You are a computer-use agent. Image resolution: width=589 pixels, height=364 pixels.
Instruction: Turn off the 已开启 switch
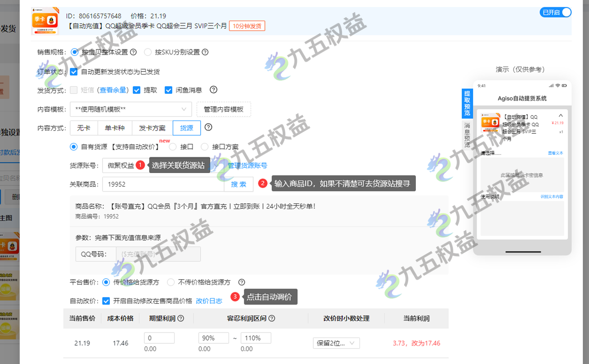(555, 13)
